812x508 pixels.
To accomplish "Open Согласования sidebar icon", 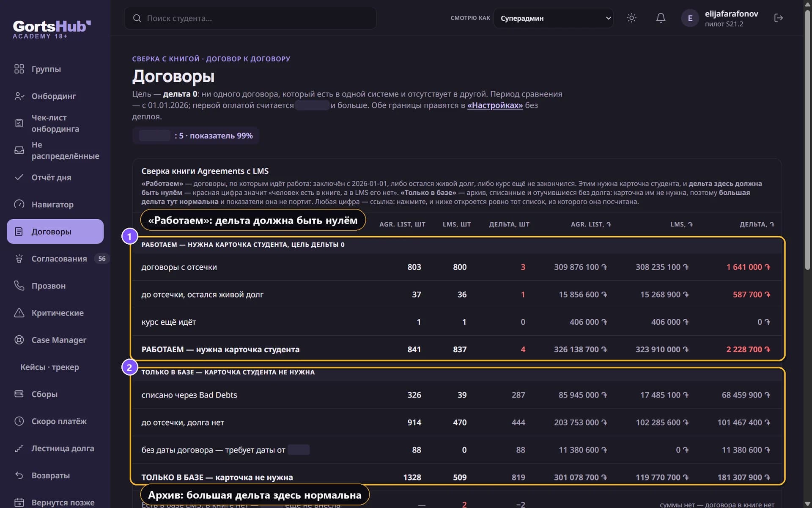I will click(19, 259).
